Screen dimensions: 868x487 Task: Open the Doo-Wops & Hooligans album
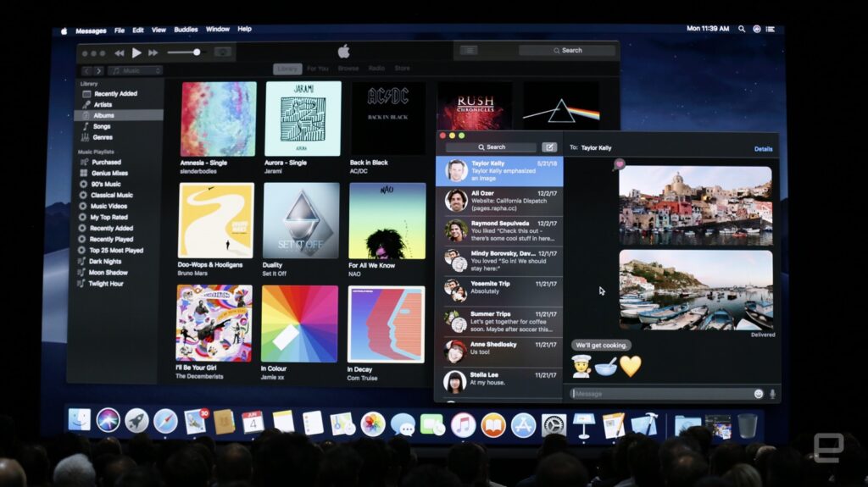(x=216, y=220)
